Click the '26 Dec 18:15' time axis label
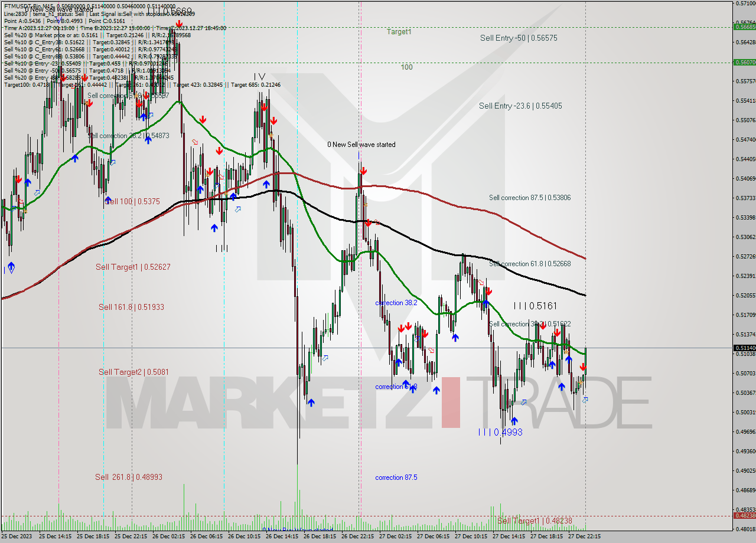Viewport: 756px width, 543px height. (320, 537)
